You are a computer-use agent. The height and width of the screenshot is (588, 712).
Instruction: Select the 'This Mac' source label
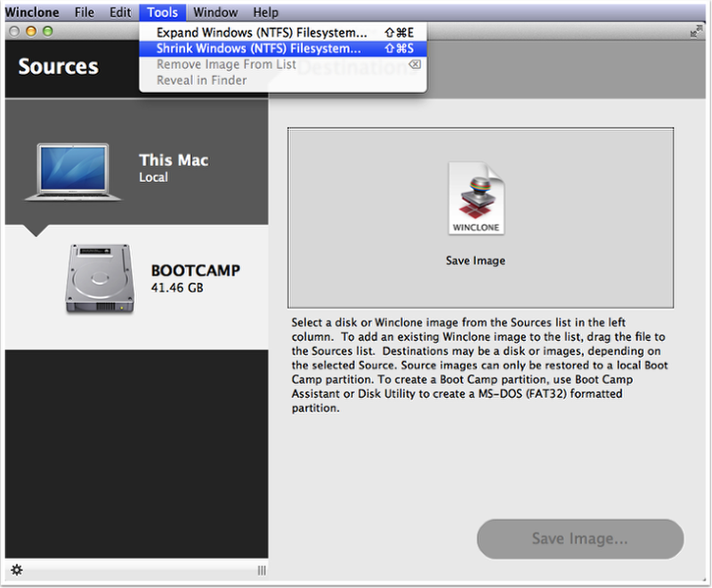click(x=174, y=160)
